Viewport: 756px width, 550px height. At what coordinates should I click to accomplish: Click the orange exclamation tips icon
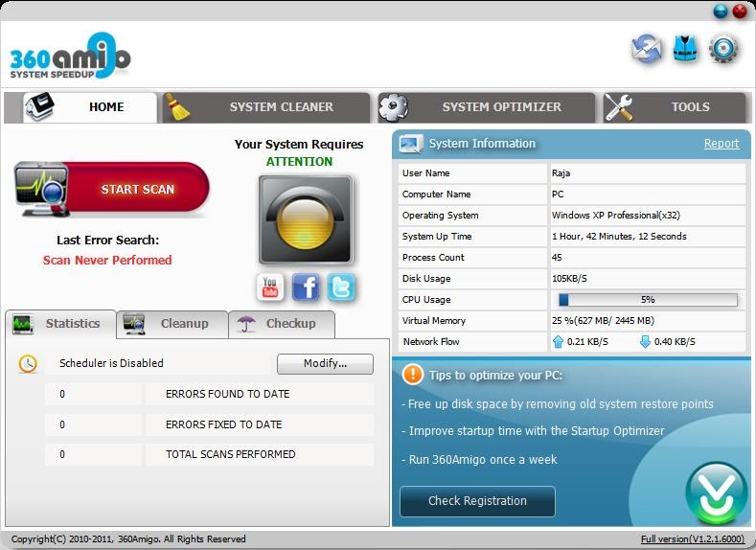[x=413, y=374]
